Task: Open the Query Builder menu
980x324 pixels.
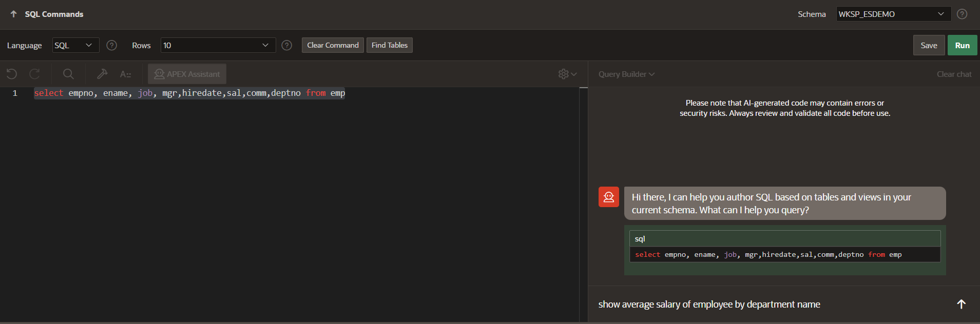Action: (x=626, y=74)
